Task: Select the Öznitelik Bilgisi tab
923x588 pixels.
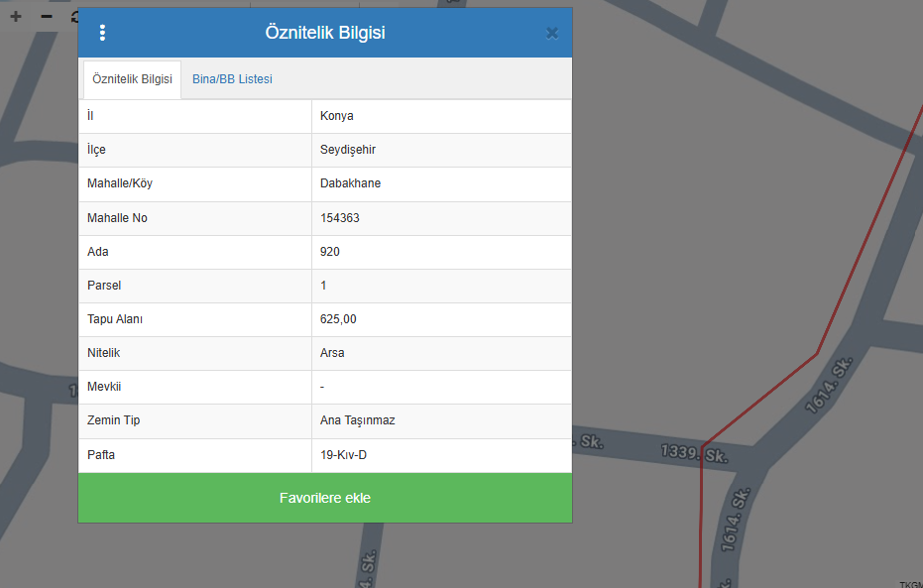Action: tap(132, 79)
